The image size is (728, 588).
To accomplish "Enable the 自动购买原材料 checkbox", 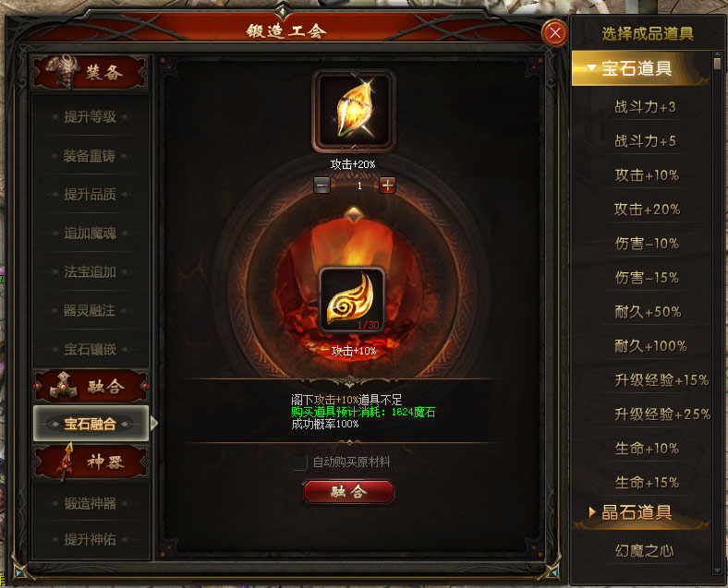I will pos(299,462).
